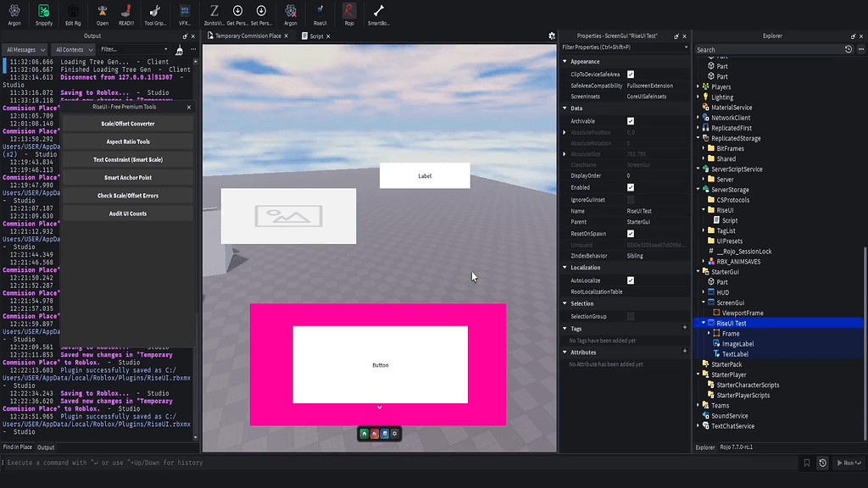Open the Rojo plugin
The width and height of the screenshot is (868, 488).
348,14
